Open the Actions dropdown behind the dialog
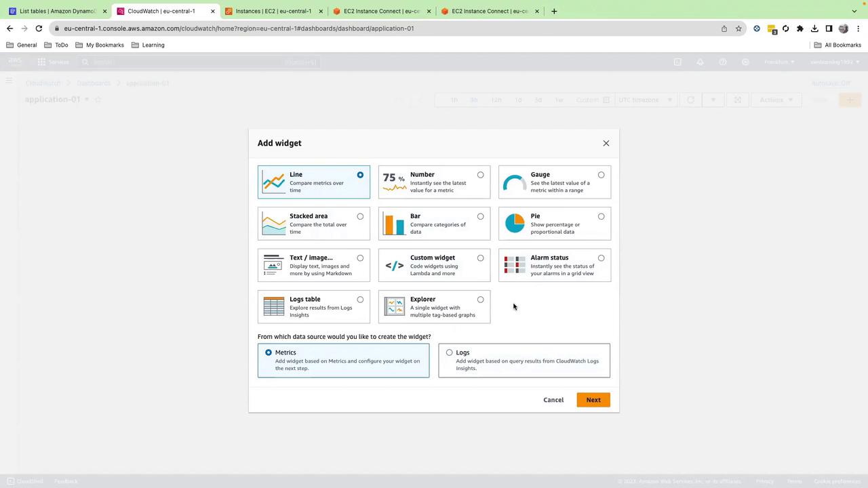 pyautogui.click(x=776, y=100)
